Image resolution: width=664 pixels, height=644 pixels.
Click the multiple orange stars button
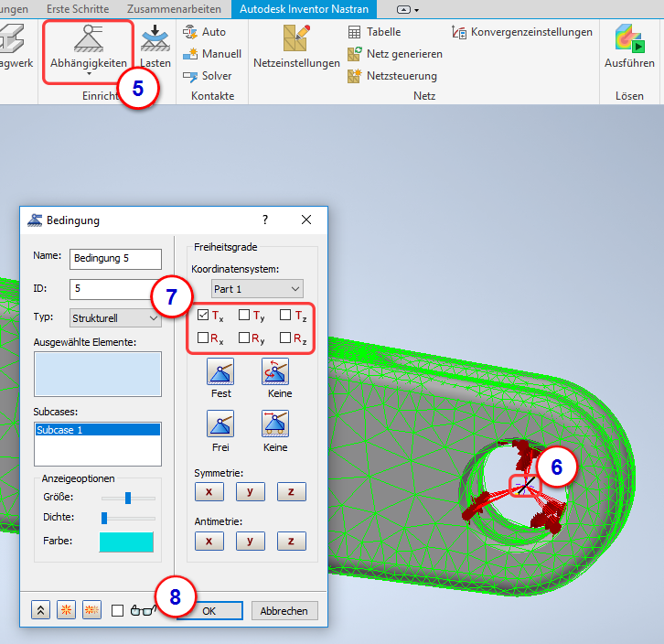[x=91, y=610]
